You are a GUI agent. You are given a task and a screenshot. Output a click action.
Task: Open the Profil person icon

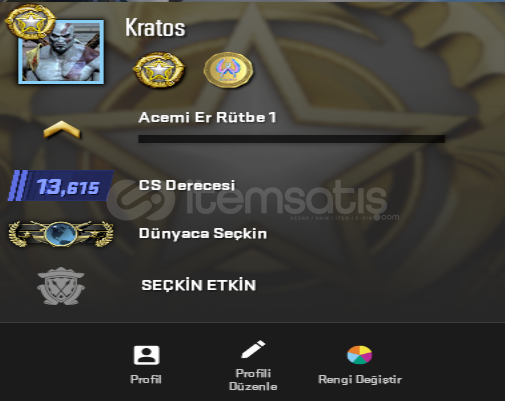tap(146, 355)
